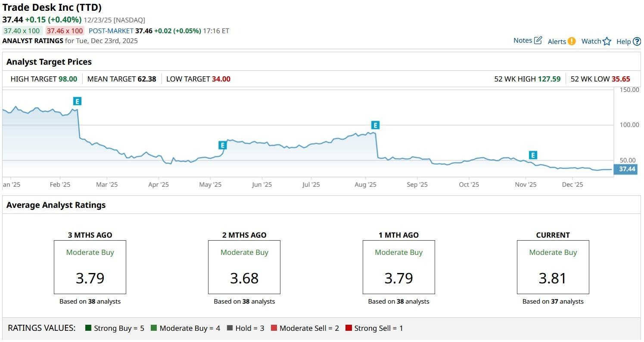
Task: Click the Average Analyst Ratings heading
Action: [x=56, y=205]
